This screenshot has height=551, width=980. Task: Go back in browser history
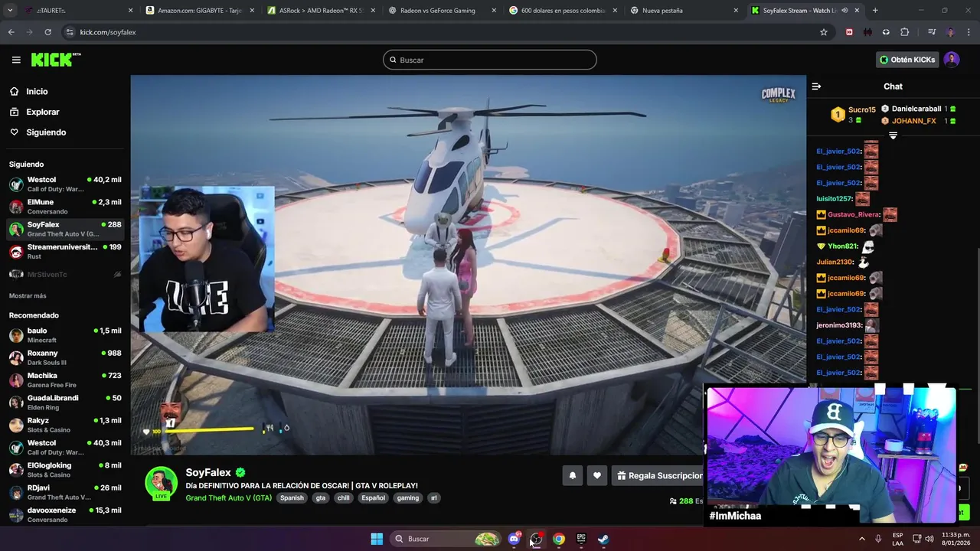(x=11, y=32)
